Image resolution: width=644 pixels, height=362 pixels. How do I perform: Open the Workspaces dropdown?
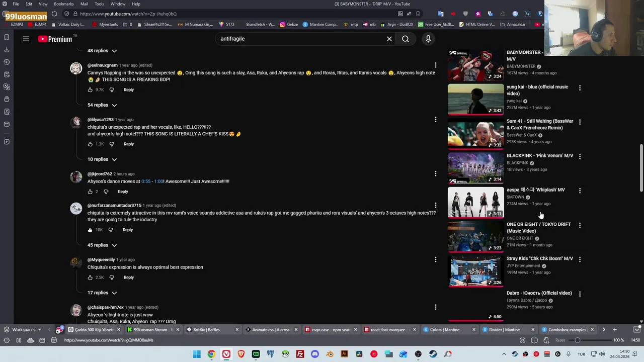click(23, 330)
